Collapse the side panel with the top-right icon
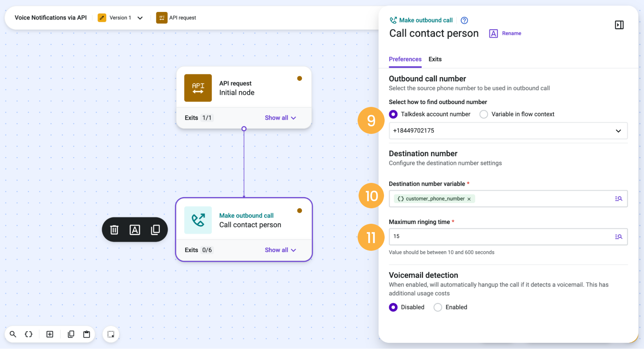This screenshot has height=349, width=644. tap(619, 25)
